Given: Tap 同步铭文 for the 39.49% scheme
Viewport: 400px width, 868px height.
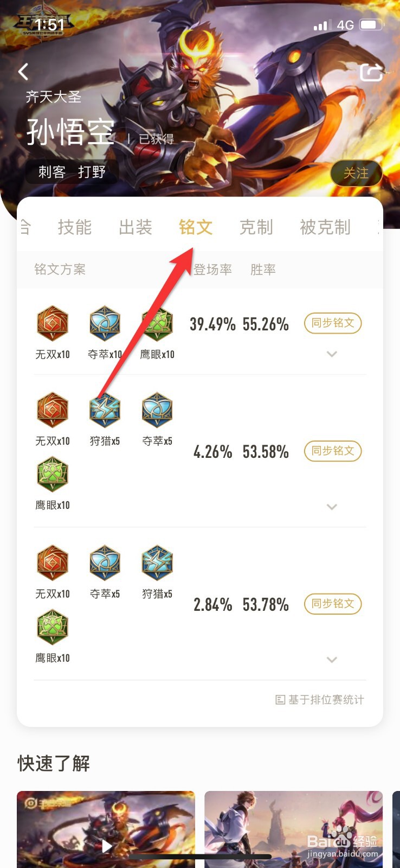Looking at the screenshot, I should point(333,323).
